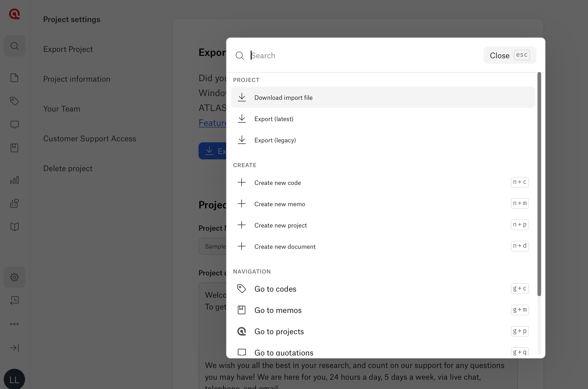Open the three-dots more menu
Viewport: 588px width, 389px height.
(14, 324)
